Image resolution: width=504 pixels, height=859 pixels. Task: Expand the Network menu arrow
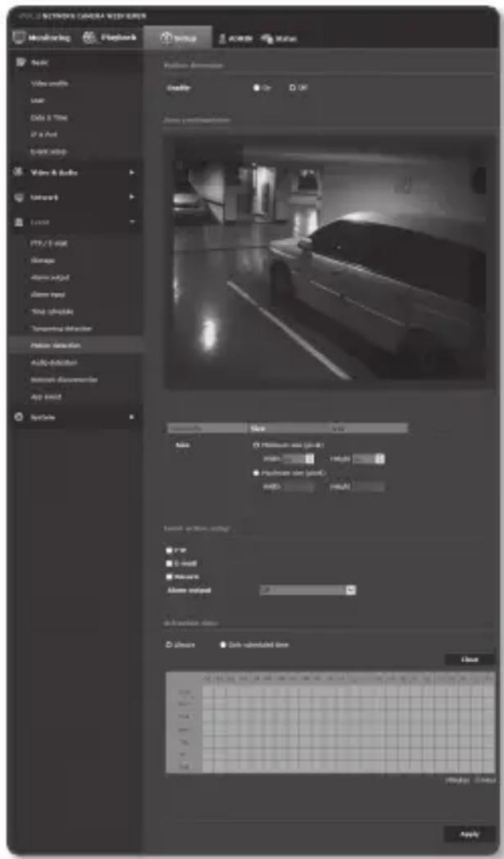pos(131,198)
